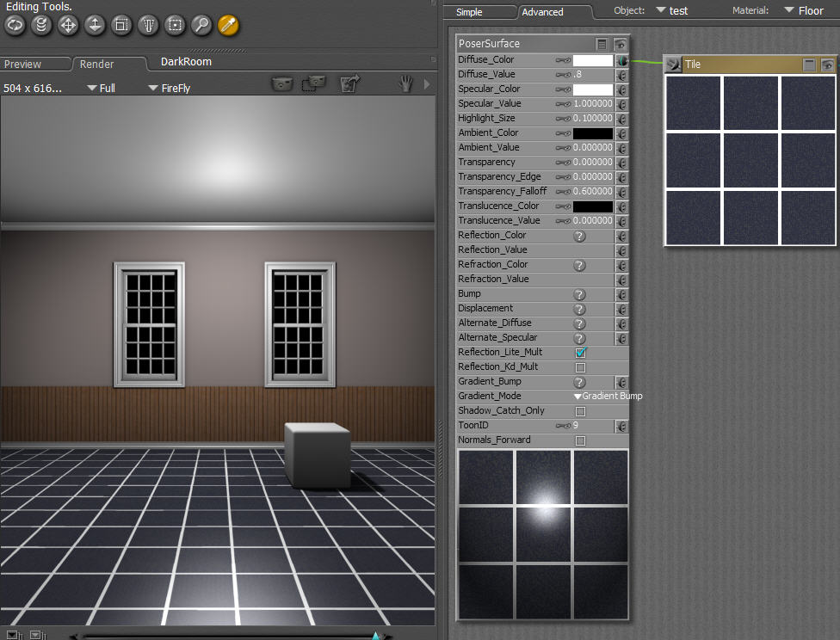Image resolution: width=840 pixels, height=640 pixels.
Task: Click the render camera icon
Action: (281, 83)
